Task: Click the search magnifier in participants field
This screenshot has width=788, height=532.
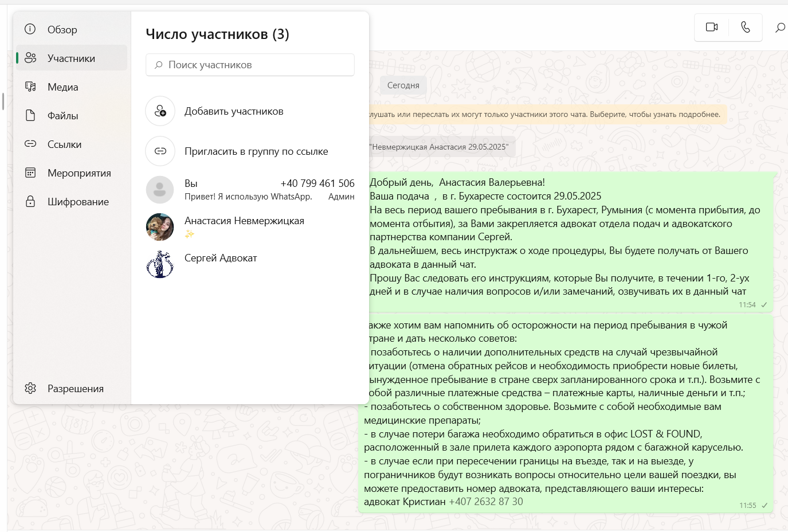Action: tap(159, 65)
